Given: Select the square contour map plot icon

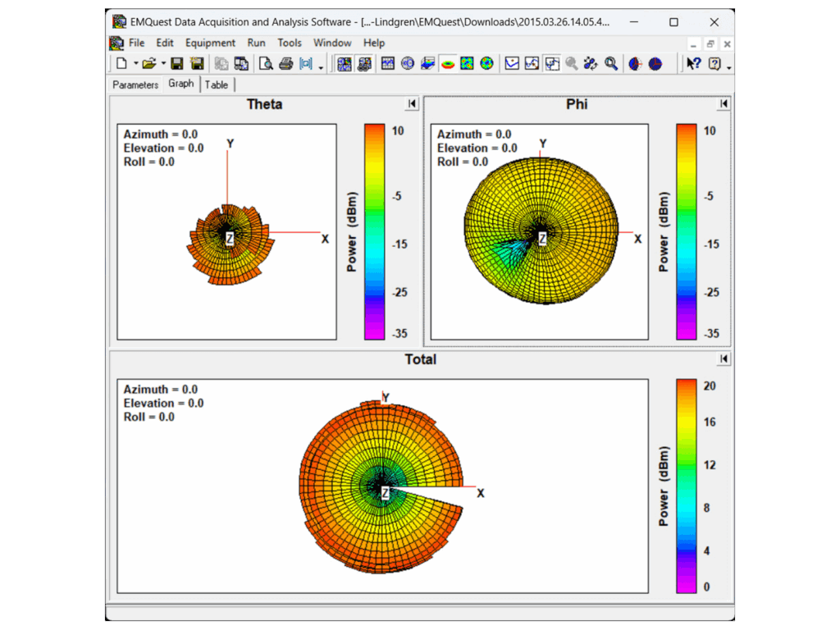Looking at the screenshot, I should (468, 63).
